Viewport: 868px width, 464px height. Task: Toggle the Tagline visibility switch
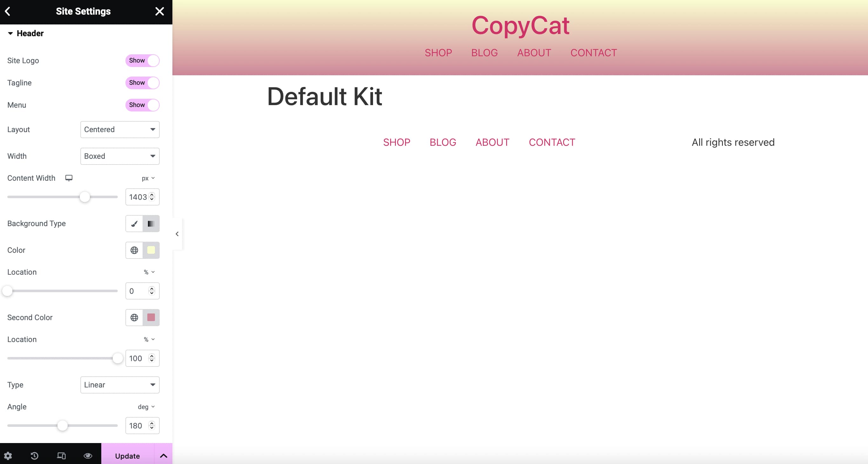142,83
